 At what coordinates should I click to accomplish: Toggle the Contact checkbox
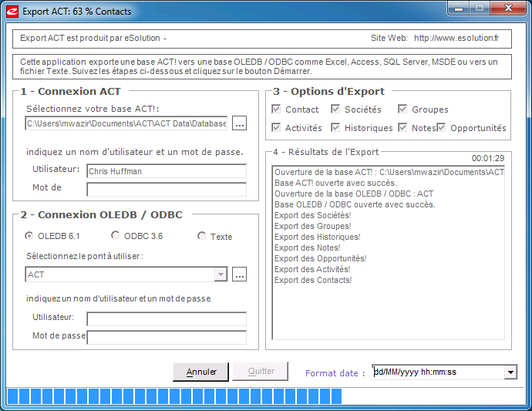276,109
